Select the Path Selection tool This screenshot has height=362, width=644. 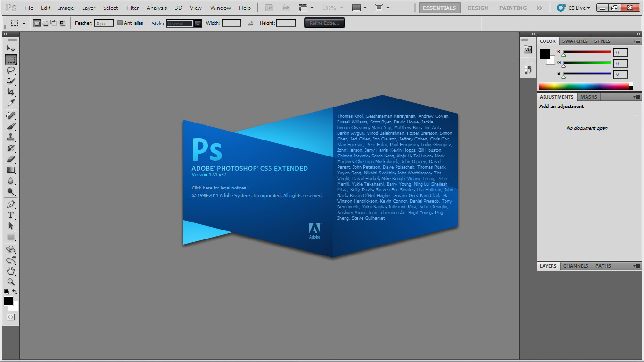[11, 226]
